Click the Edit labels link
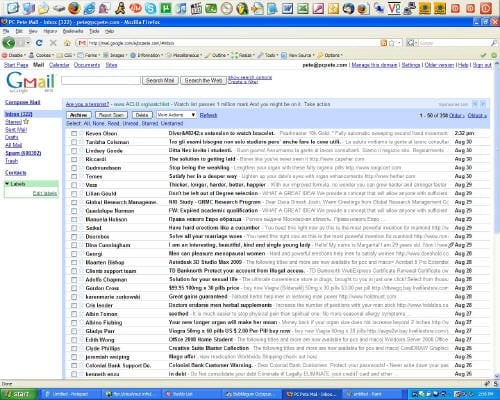 tap(45, 193)
